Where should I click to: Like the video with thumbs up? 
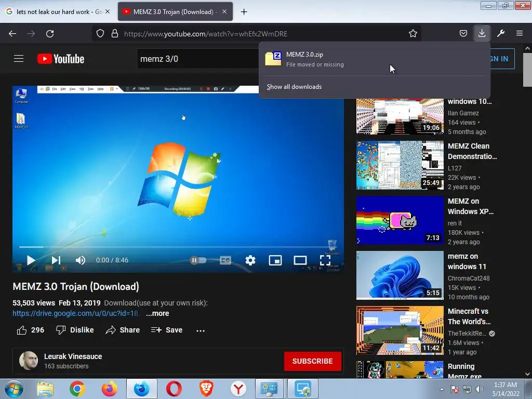30,330
